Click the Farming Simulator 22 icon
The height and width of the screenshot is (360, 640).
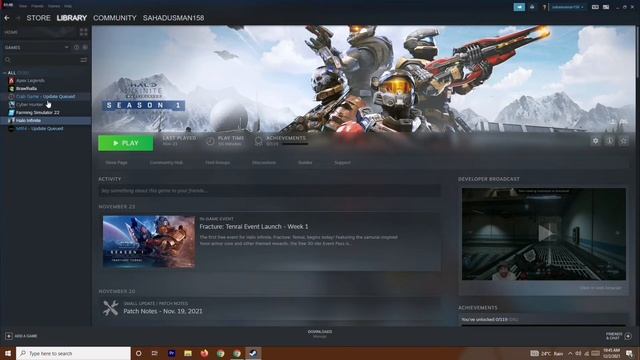[x=11, y=113]
